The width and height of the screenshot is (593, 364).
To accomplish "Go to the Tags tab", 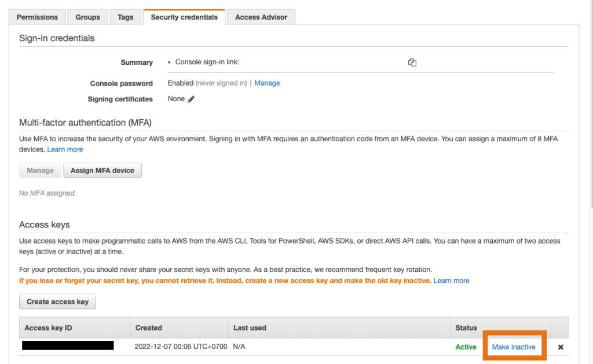I will [126, 17].
